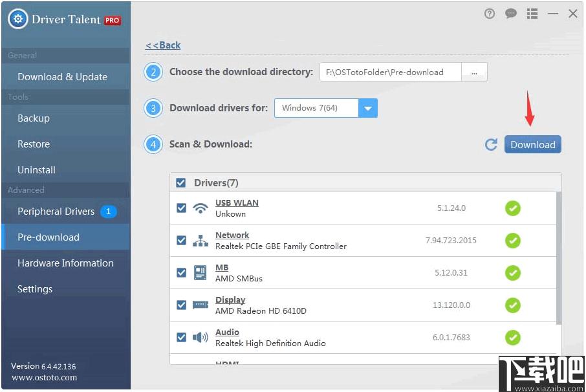
Task: Click AMD Radeon HD 6410D text
Action: point(261,311)
